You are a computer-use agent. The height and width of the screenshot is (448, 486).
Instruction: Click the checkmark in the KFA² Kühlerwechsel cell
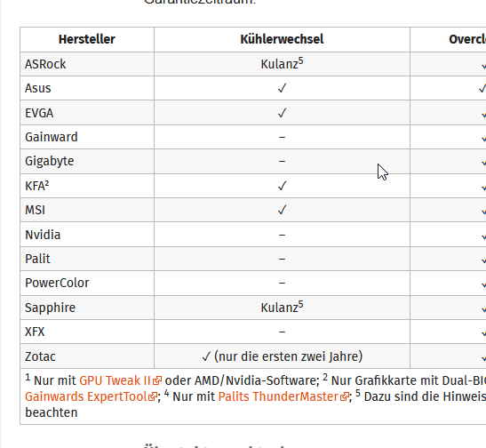pos(282,186)
